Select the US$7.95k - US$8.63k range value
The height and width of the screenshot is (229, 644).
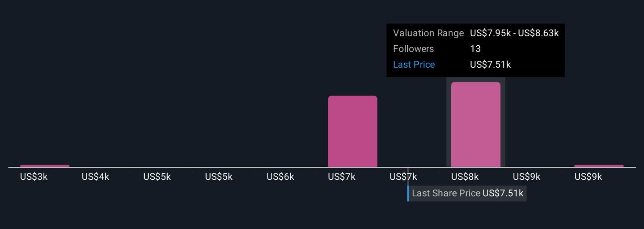pos(514,33)
